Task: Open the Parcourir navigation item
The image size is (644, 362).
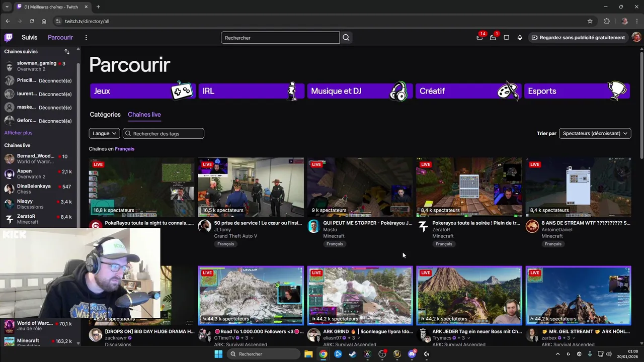Action: (x=60, y=37)
